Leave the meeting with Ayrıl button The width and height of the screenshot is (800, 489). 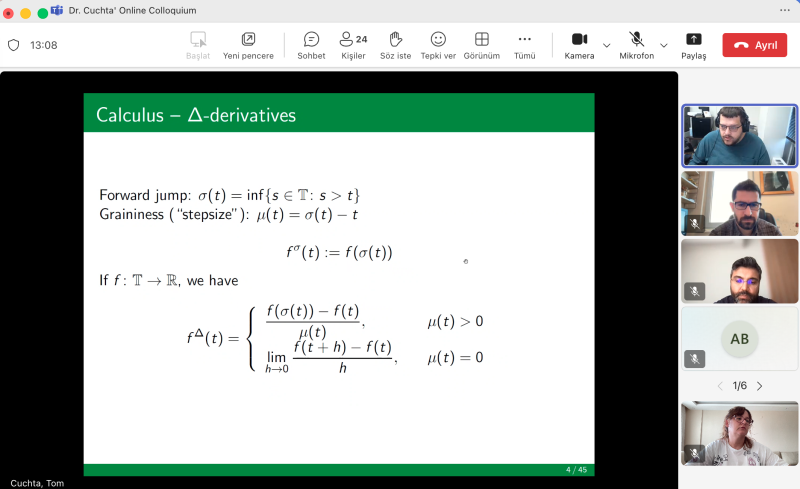tap(754, 45)
